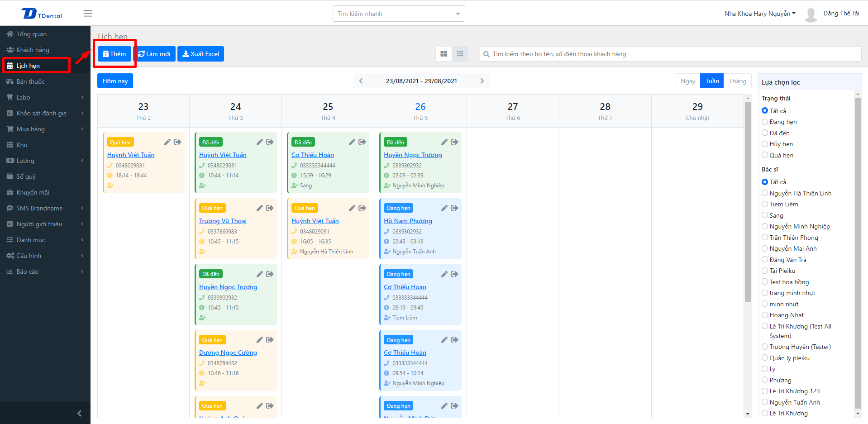The image size is (868, 424).
Task: Switch to grid view icon
Action: (444, 54)
